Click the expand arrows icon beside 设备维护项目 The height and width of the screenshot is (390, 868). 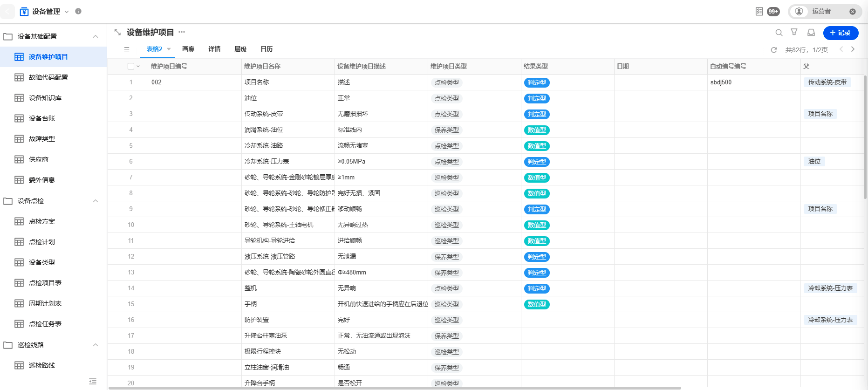pyautogui.click(x=117, y=32)
